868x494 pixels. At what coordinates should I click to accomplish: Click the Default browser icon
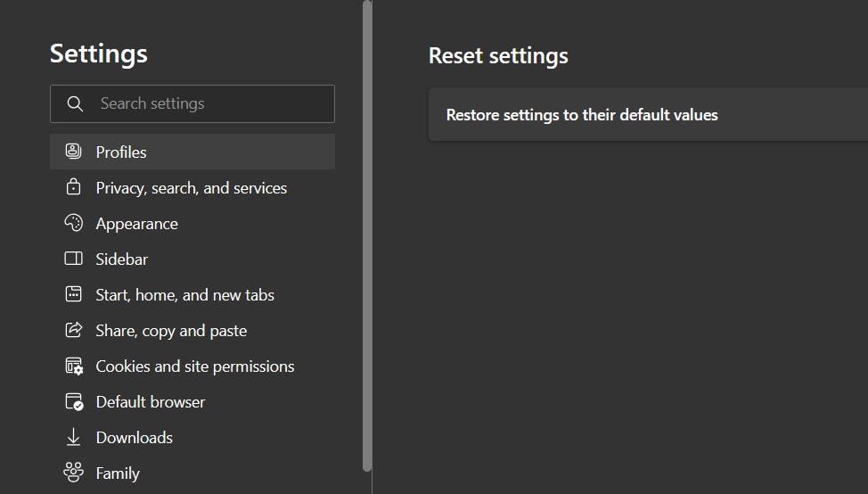point(74,401)
